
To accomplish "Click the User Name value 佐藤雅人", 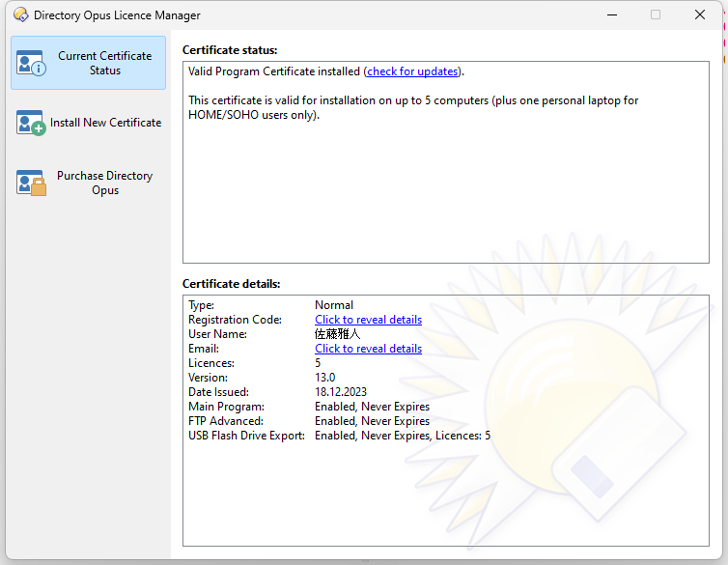I will tap(338, 334).
